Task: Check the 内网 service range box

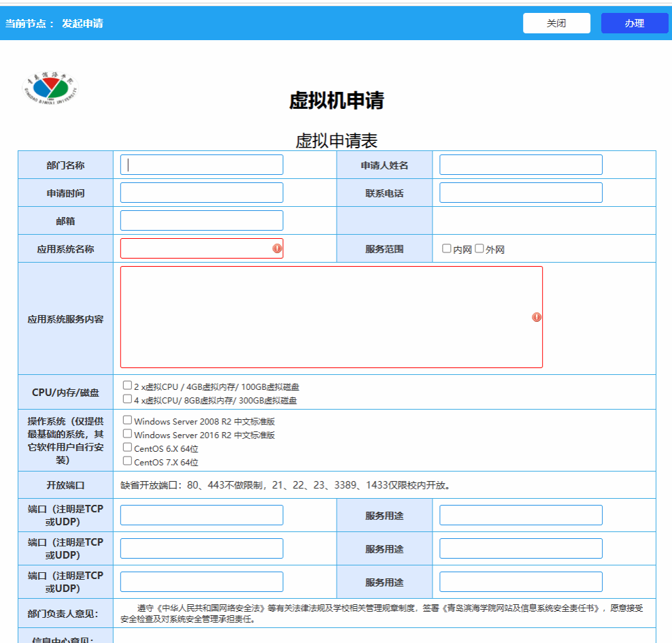Action: tap(447, 248)
